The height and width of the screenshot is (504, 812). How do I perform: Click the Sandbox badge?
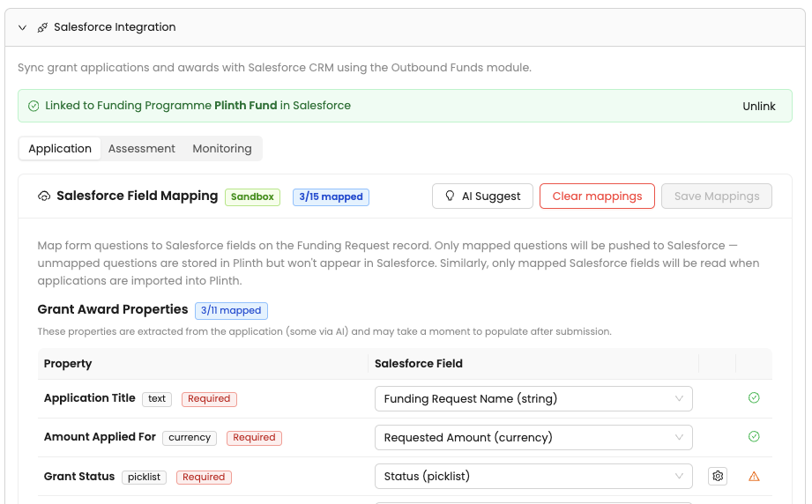point(252,196)
